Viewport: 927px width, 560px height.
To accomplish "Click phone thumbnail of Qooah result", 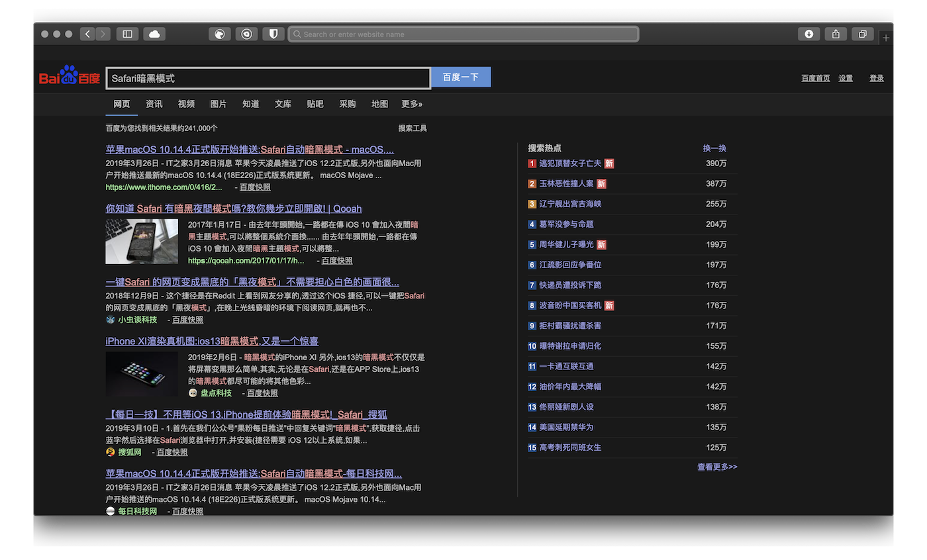I will [x=142, y=242].
